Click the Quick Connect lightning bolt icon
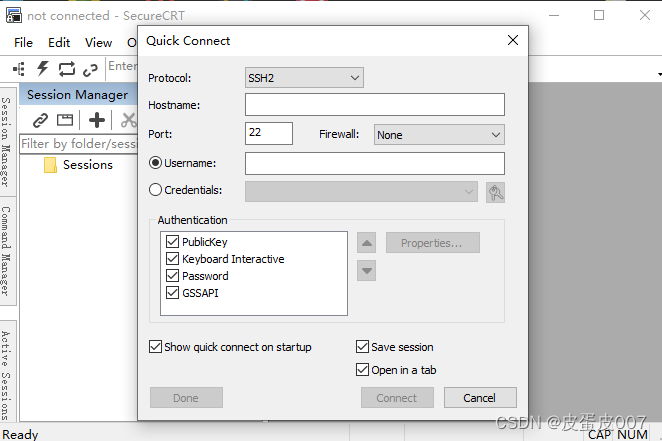The height and width of the screenshot is (441, 662). click(43, 68)
